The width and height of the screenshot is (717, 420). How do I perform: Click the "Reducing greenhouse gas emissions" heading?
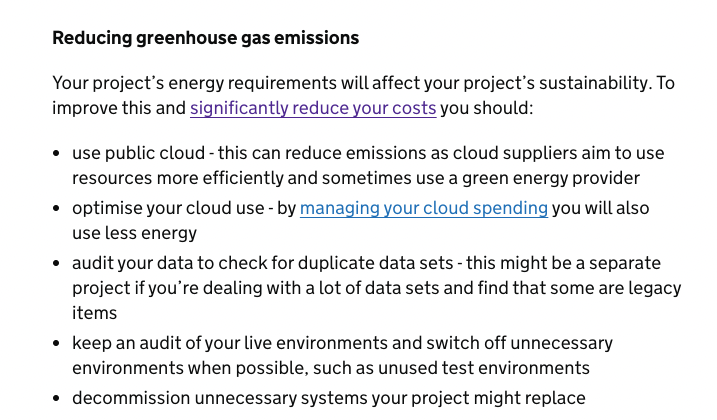(x=205, y=39)
